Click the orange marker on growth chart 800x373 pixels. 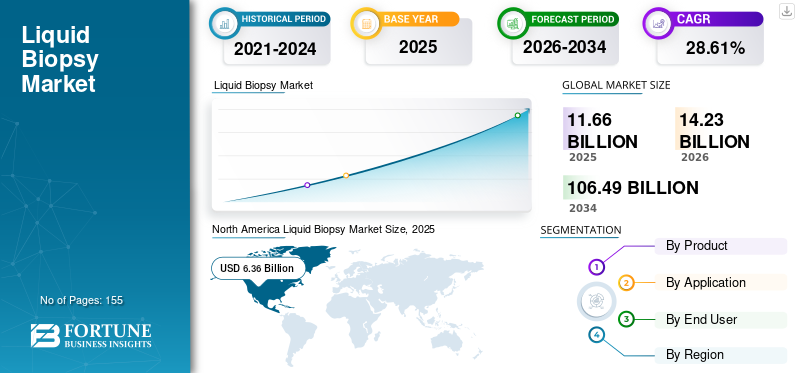click(x=346, y=176)
